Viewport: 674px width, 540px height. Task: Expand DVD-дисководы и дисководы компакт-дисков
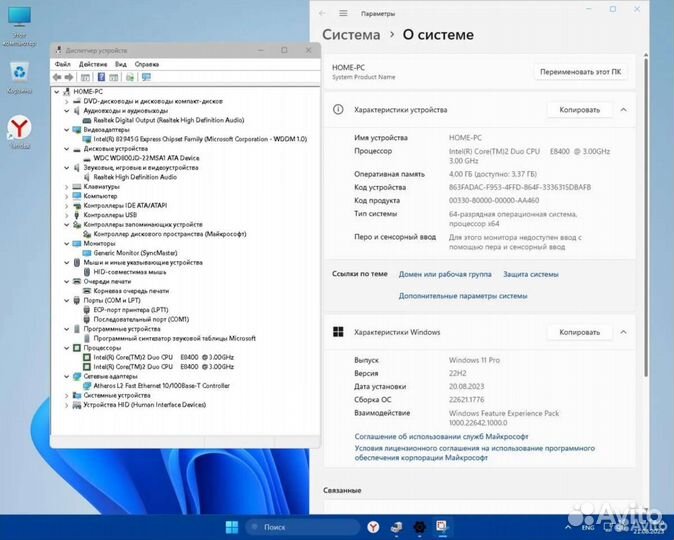66,101
